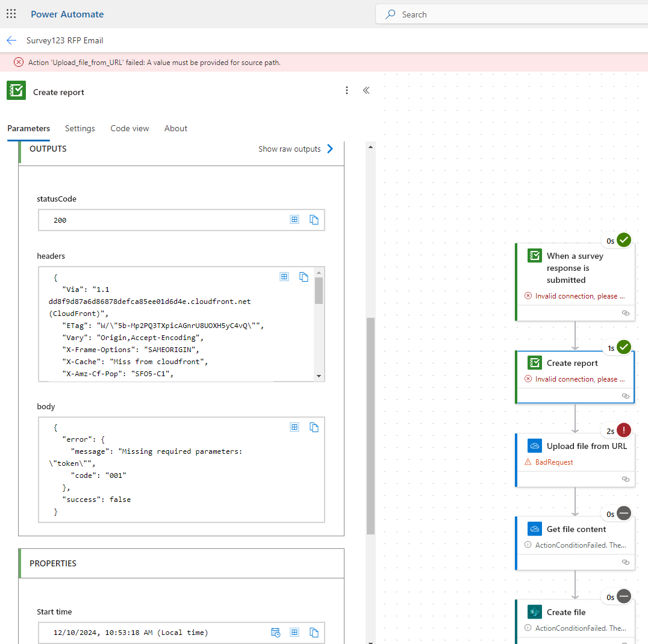Select the Create file action icon
This screenshot has width=648, height=644.
coord(535,611)
